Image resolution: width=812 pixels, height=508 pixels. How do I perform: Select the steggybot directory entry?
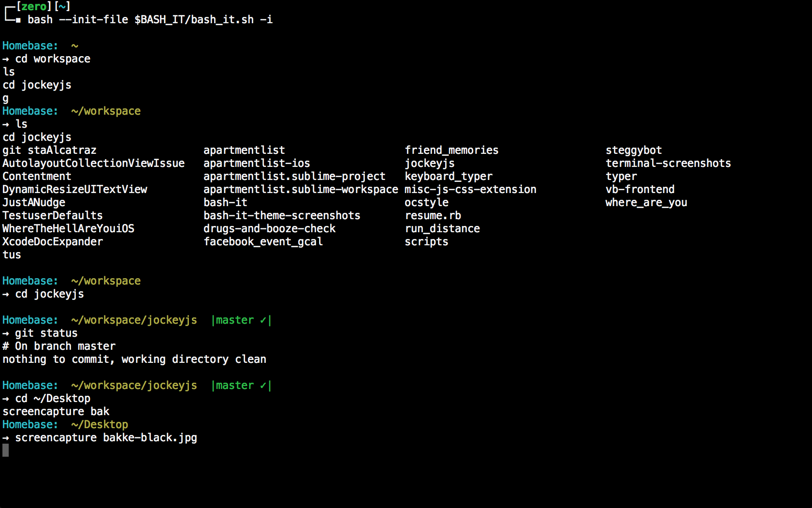coord(634,150)
